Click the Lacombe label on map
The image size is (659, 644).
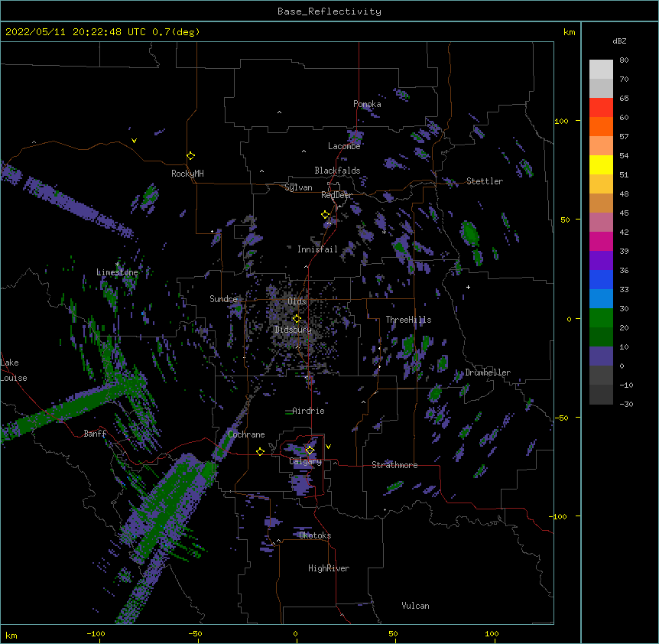344,146
